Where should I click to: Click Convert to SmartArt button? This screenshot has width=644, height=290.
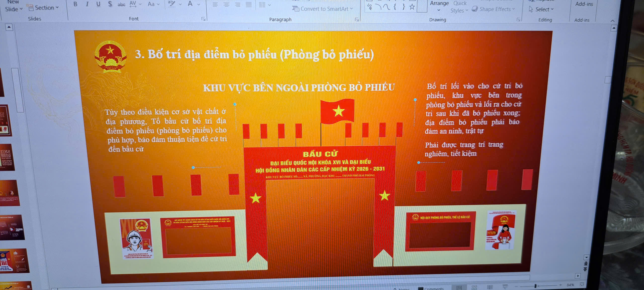coord(323,9)
